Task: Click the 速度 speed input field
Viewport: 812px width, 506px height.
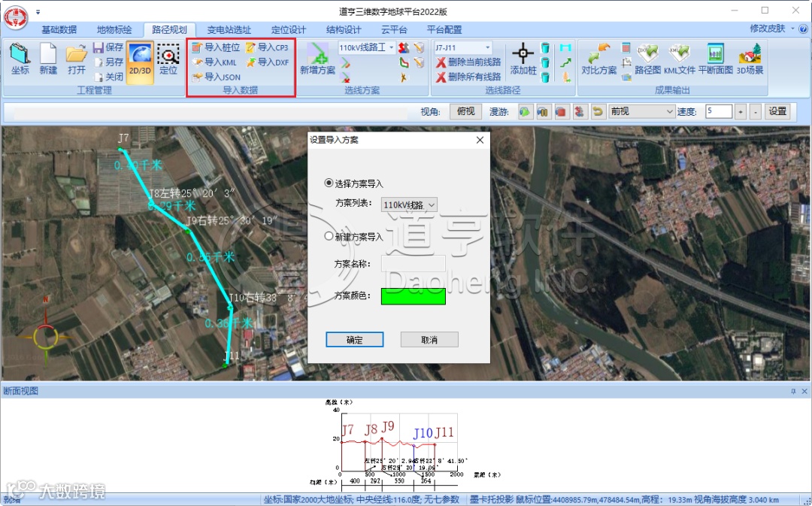Action: [x=718, y=111]
